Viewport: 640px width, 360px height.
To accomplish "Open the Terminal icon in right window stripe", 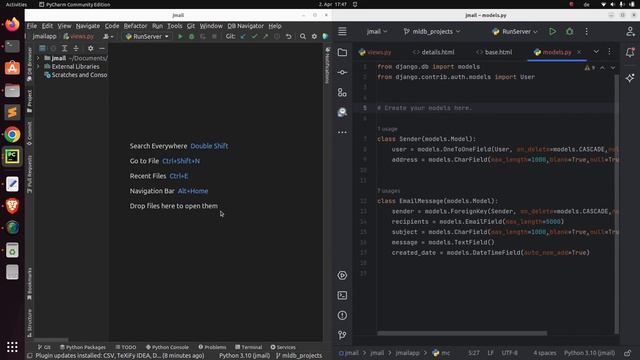I will click(342, 295).
